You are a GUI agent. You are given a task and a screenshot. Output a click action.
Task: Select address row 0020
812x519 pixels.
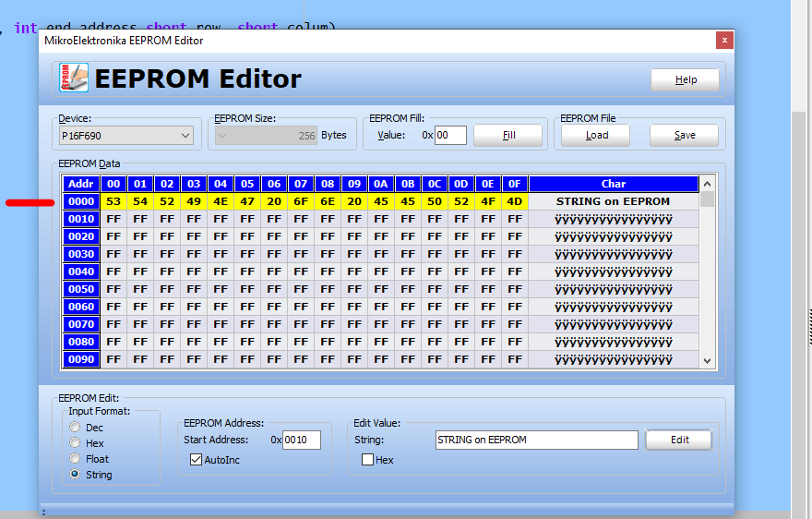[81, 236]
